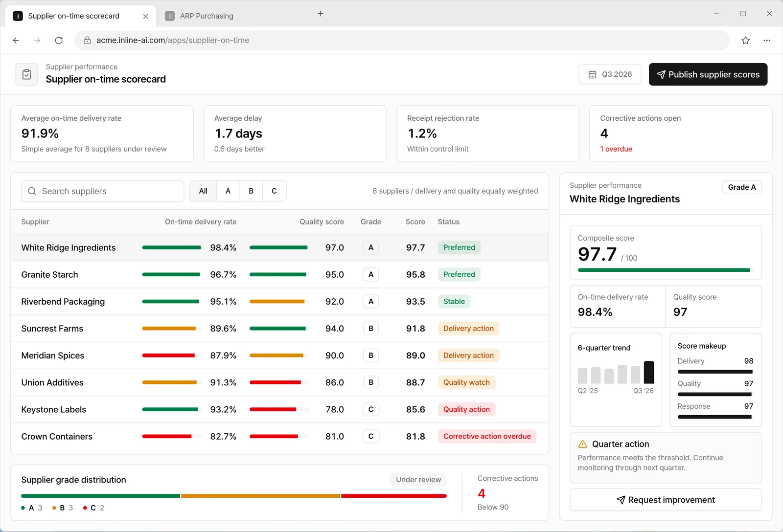Click the Under review button

click(418, 480)
